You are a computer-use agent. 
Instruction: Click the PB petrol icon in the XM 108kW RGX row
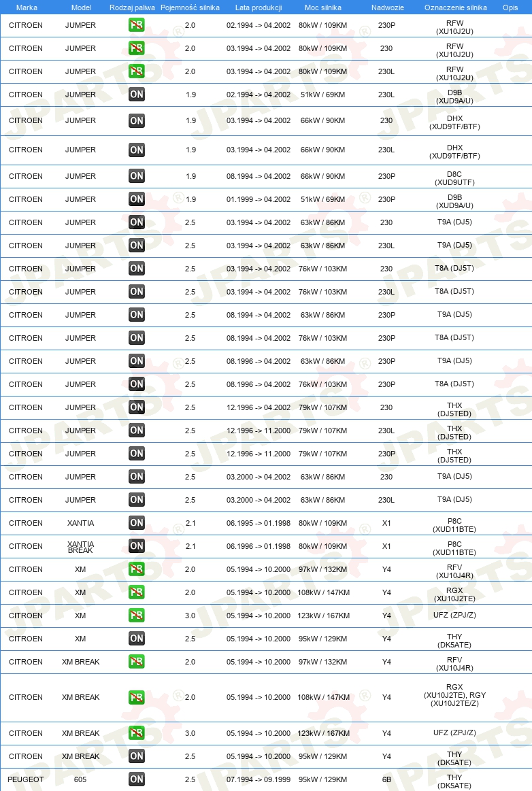136,592
